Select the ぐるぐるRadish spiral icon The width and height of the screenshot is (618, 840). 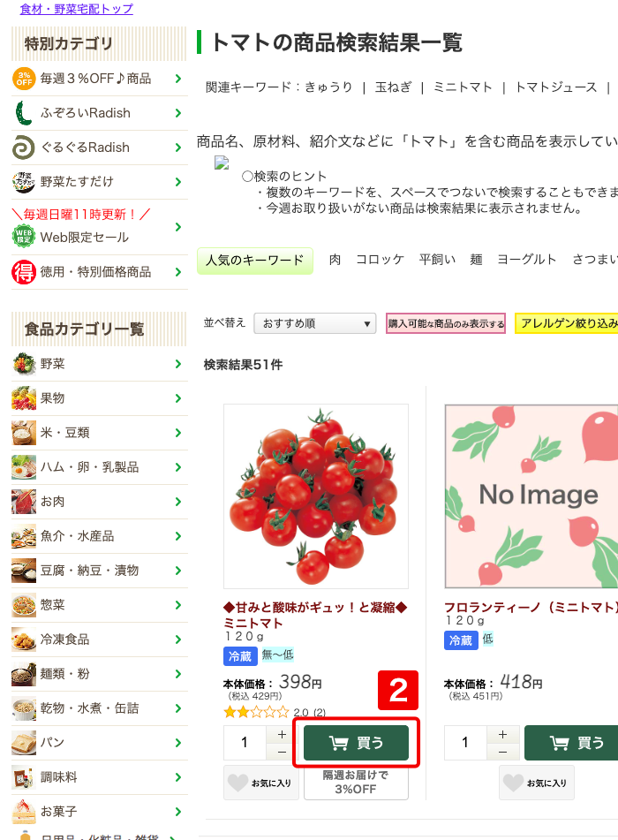coord(24,148)
